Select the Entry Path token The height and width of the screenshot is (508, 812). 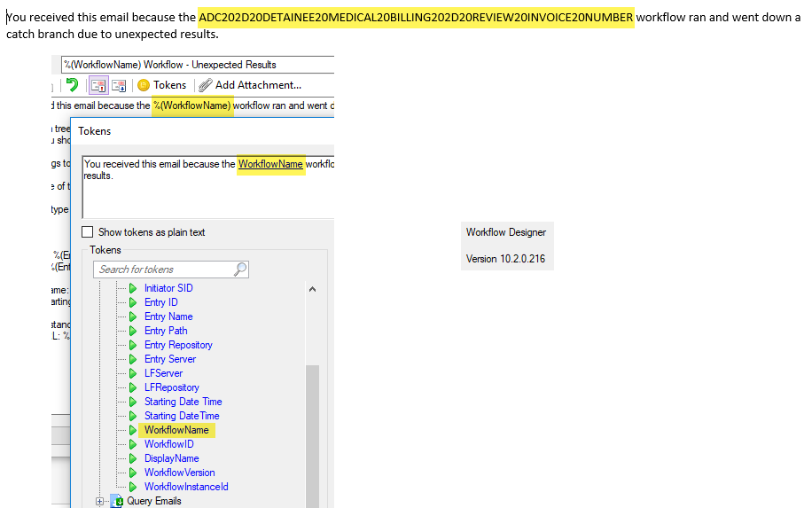pos(166,331)
